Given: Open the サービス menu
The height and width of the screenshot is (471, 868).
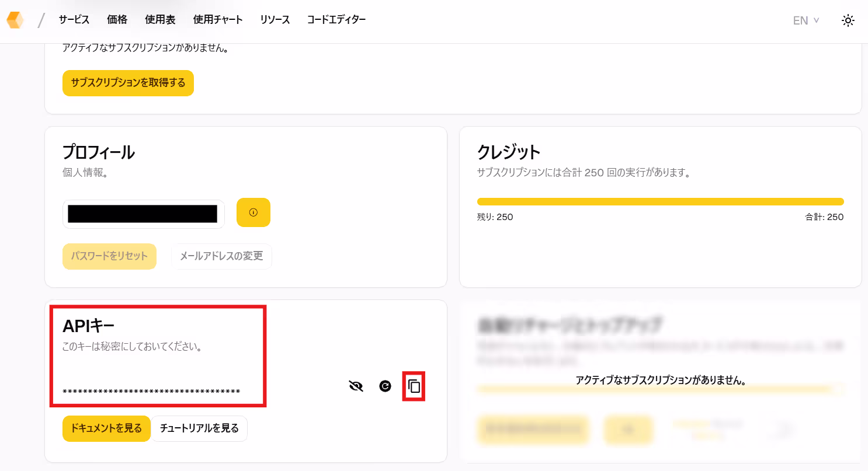Looking at the screenshot, I should coord(74,20).
